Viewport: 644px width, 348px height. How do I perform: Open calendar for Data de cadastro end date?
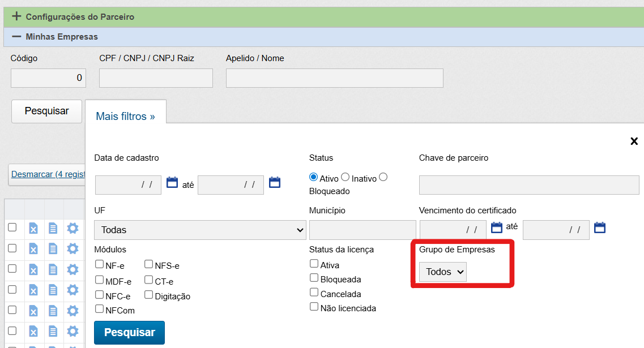point(275,183)
